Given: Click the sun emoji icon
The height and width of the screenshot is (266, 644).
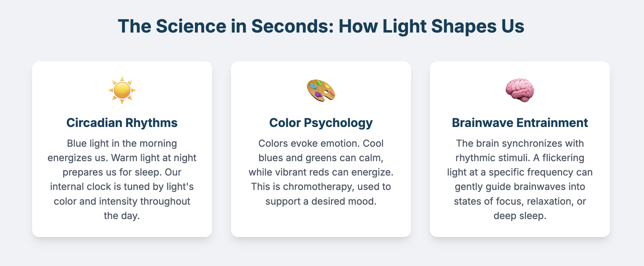Looking at the screenshot, I should pos(122,90).
